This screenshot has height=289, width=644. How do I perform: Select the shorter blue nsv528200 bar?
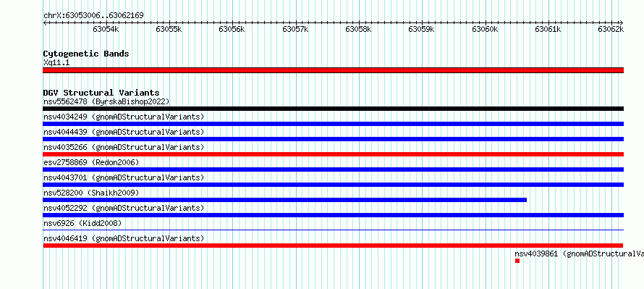[284, 200]
